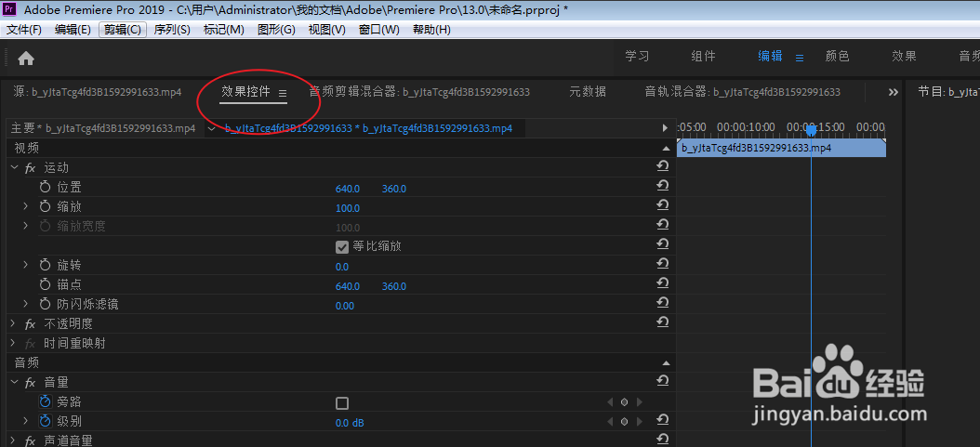Image resolution: width=980 pixels, height=447 pixels.
Task: Toggle the 音量 fx effect switch
Action: [x=30, y=383]
